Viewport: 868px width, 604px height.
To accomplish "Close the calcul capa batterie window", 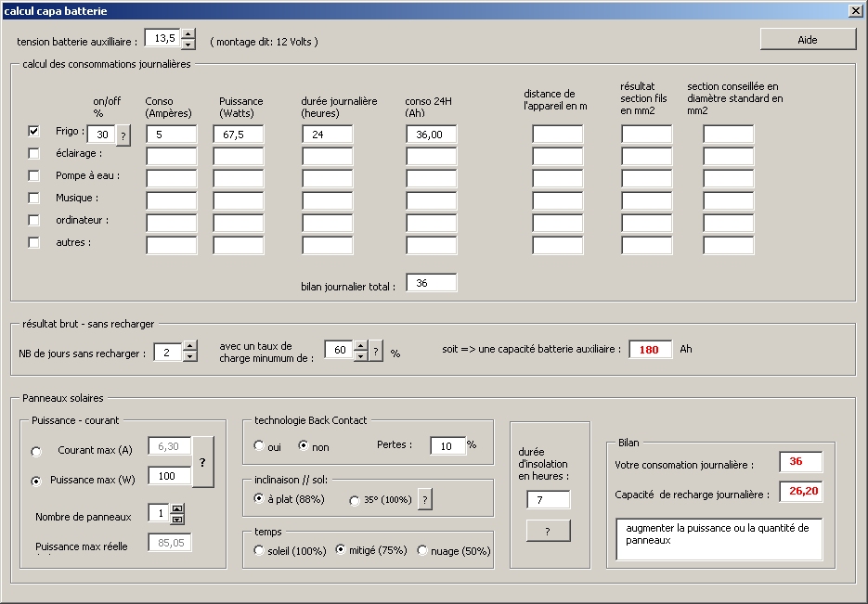I will coord(856,10).
